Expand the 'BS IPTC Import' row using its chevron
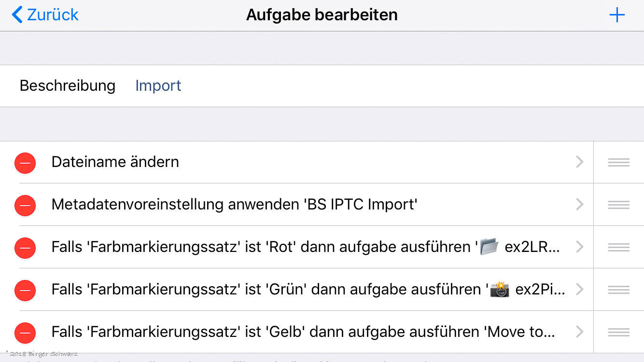The height and width of the screenshot is (362, 644). point(580,205)
